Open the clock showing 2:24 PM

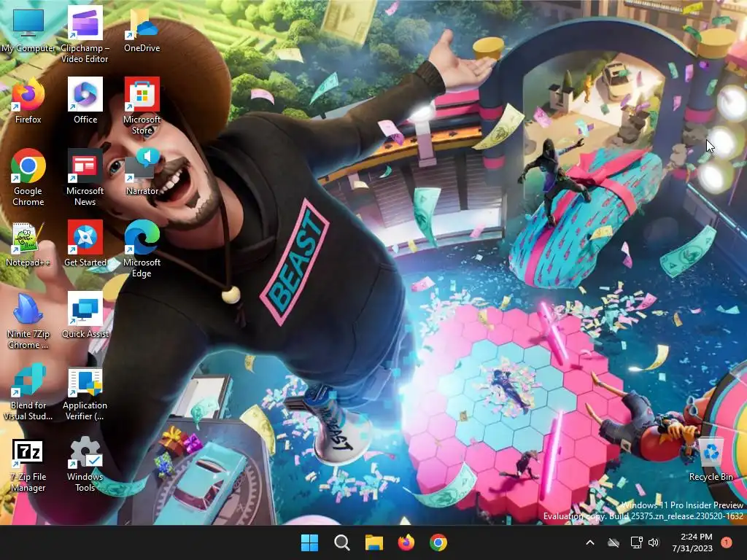(692, 542)
